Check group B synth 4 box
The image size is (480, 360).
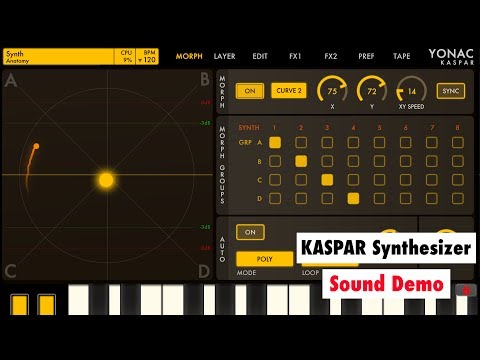pyautogui.click(x=353, y=161)
